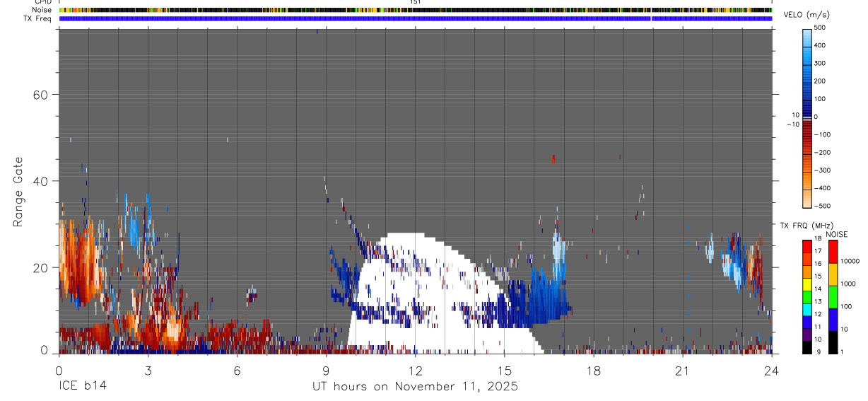This screenshot has height=401, width=868.
Task: Click the pale-orange bottom of the VELO color bar
Action: pyautogui.click(x=807, y=199)
